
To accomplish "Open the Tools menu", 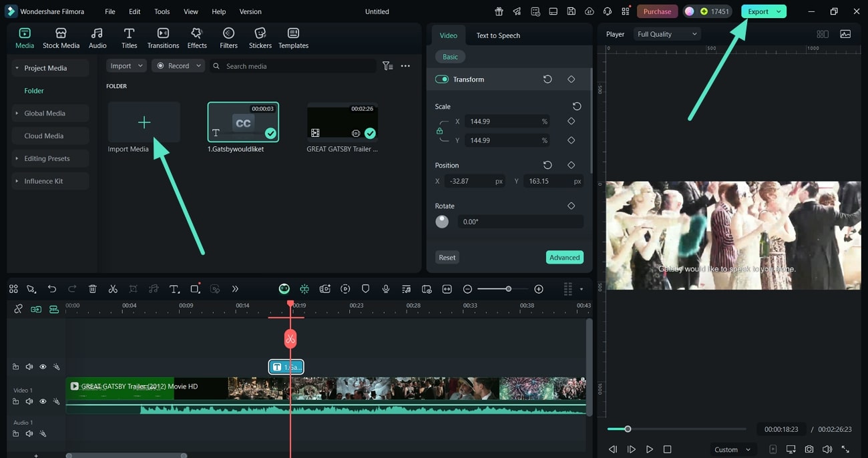I will click(162, 11).
